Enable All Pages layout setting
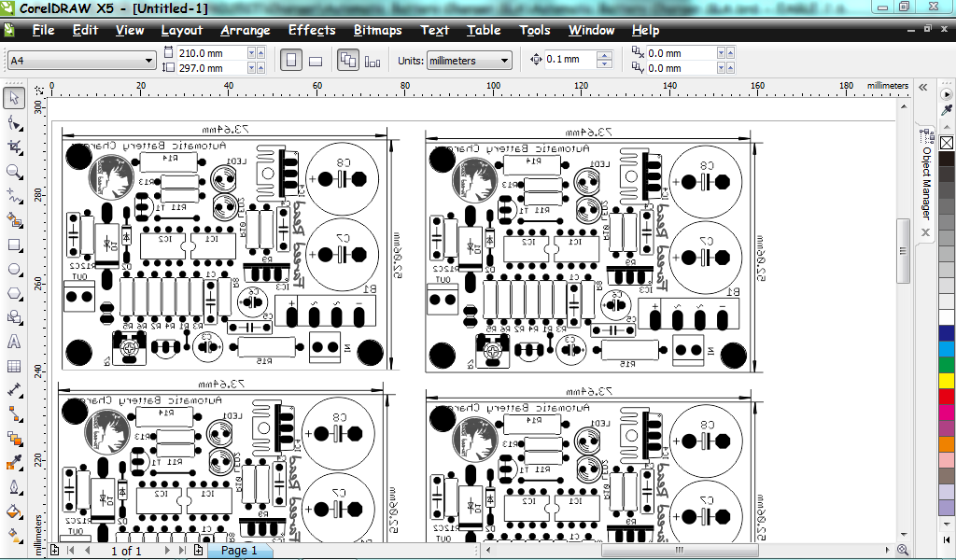 click(348, 61)
